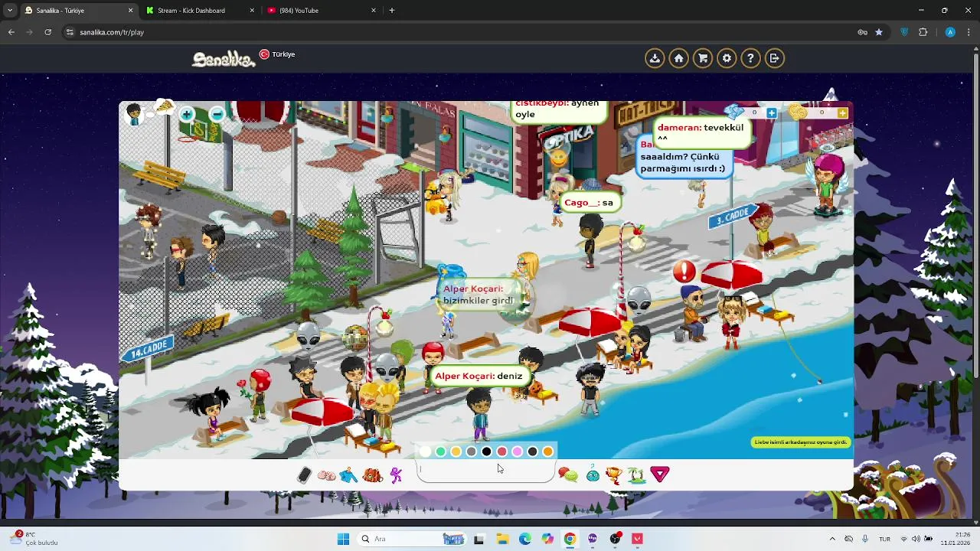Open the blue shirt wardrobe icon

pos(349,475)
